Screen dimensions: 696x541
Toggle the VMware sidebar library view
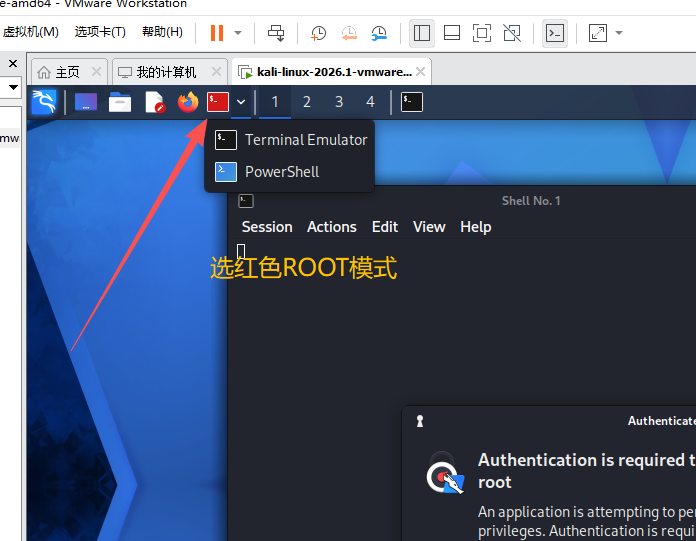(422, 33)
